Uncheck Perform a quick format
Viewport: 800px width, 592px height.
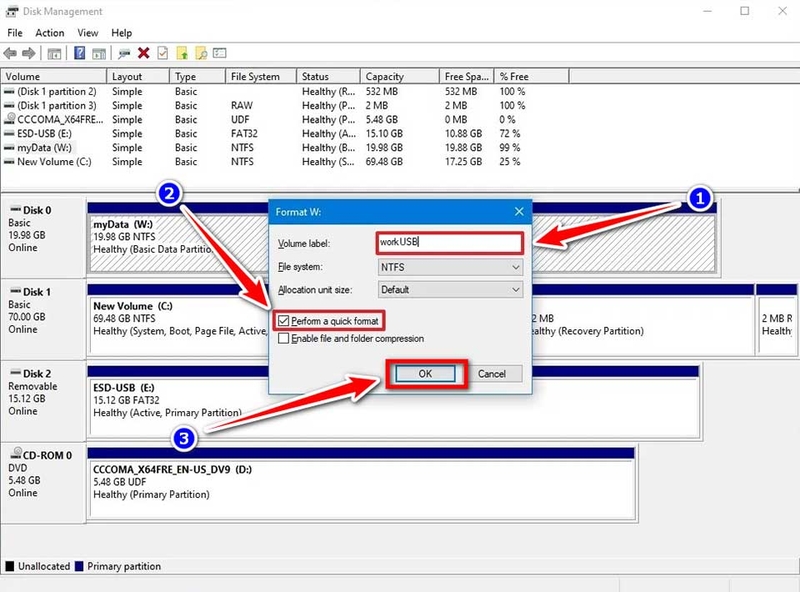(x=284, y=321)
